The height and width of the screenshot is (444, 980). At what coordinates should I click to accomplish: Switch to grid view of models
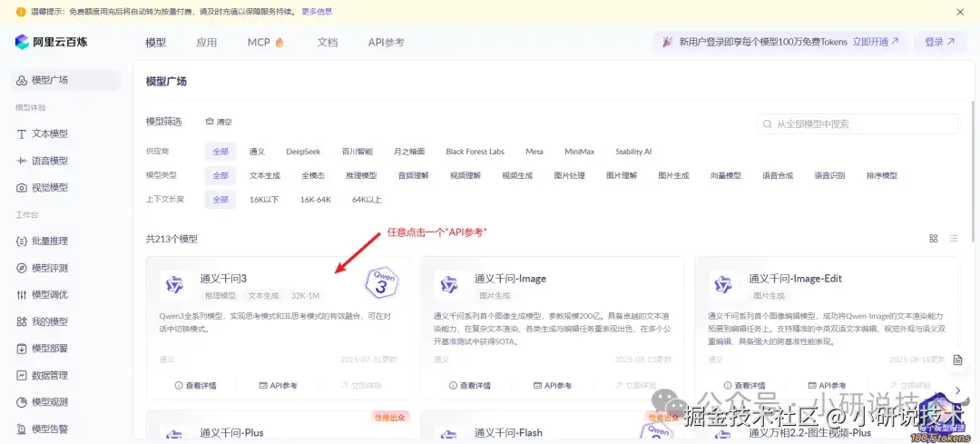tap(934, 238)
